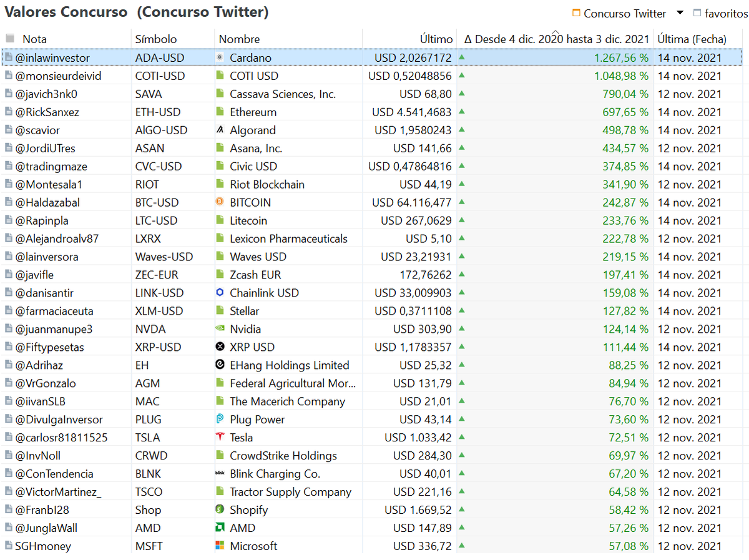Screen dimensions: 749x560
Task: Click the Riot Blockchain name
Action: click(267, 184)
